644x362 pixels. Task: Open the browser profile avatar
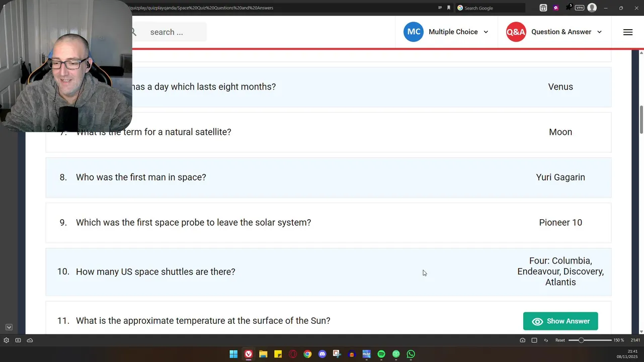pos(592,8)
